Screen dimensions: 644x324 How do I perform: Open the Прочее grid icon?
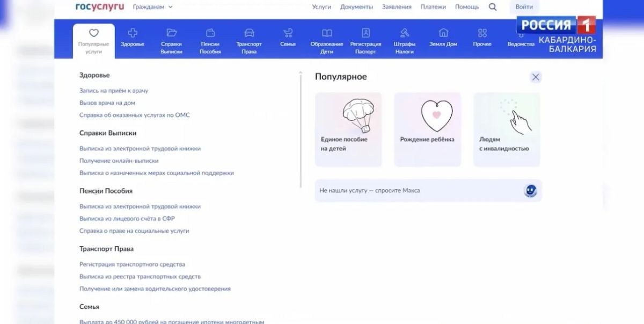(x=482, y=33)
